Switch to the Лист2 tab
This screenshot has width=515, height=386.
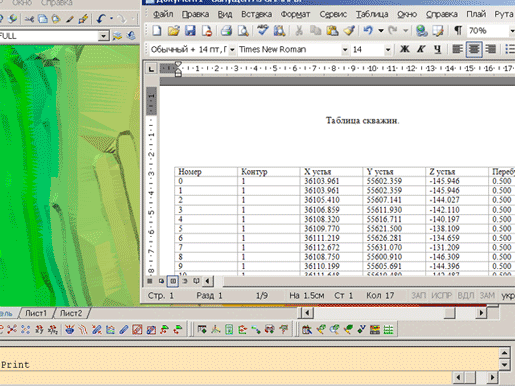[x=71, y=313]
